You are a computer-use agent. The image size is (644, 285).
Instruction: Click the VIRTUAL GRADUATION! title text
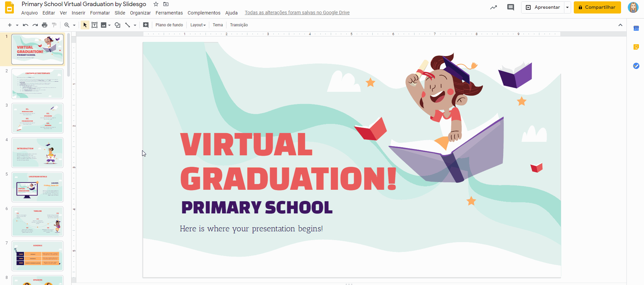[x=289, y=161]
